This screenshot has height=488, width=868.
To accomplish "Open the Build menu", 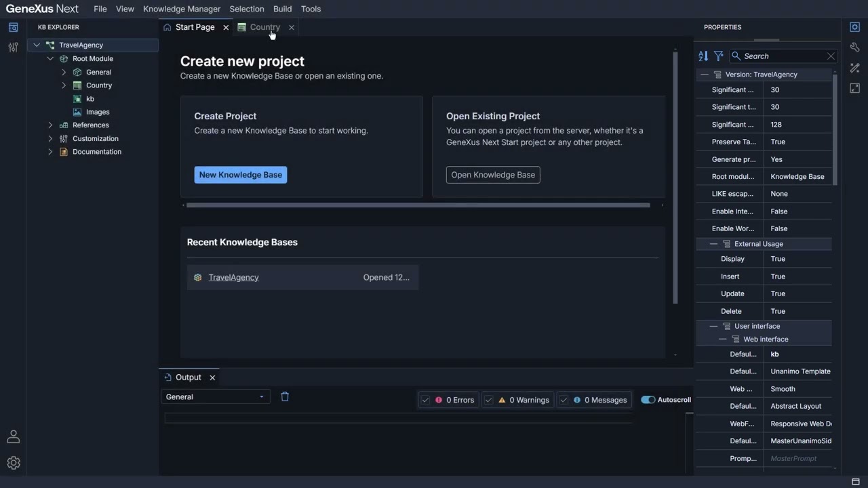I will pyautogui.click(x=283, y=9).
